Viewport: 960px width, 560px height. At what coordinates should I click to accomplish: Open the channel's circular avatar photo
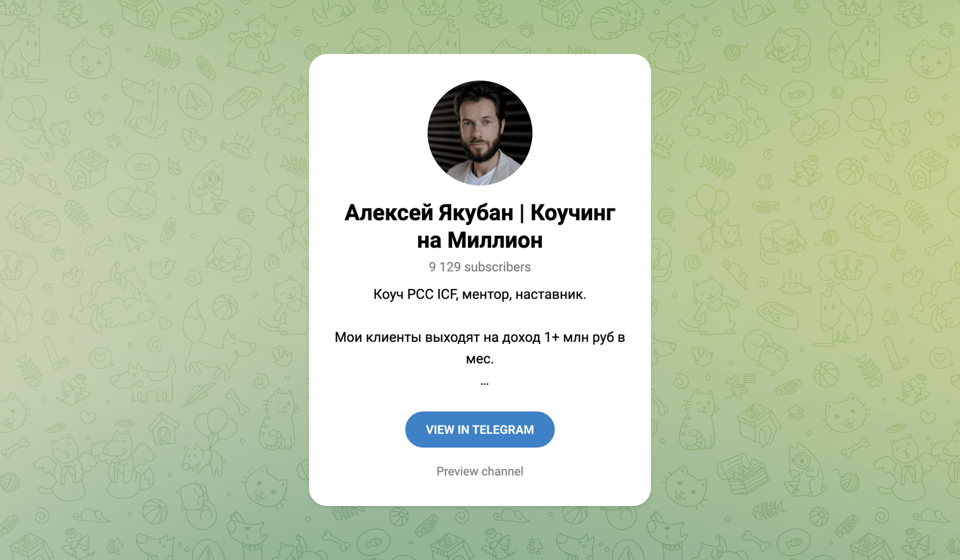pyautogui.click(x=479, y=133)
